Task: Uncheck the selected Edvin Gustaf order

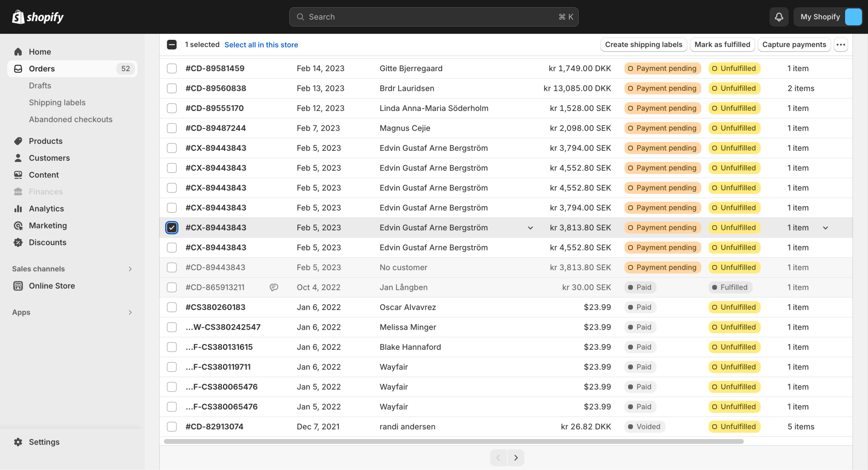Action: click(x=172, y=228)
